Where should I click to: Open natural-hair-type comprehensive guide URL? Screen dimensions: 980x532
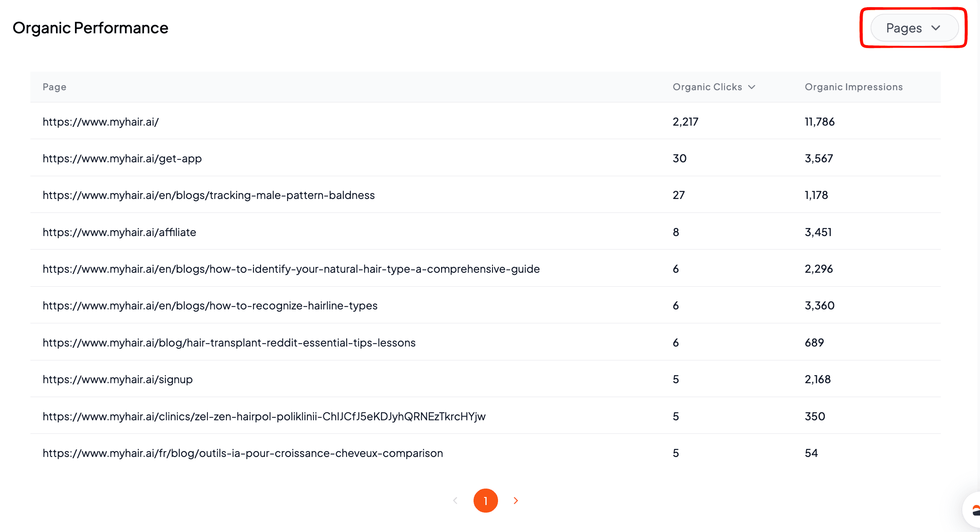[291, 269]
